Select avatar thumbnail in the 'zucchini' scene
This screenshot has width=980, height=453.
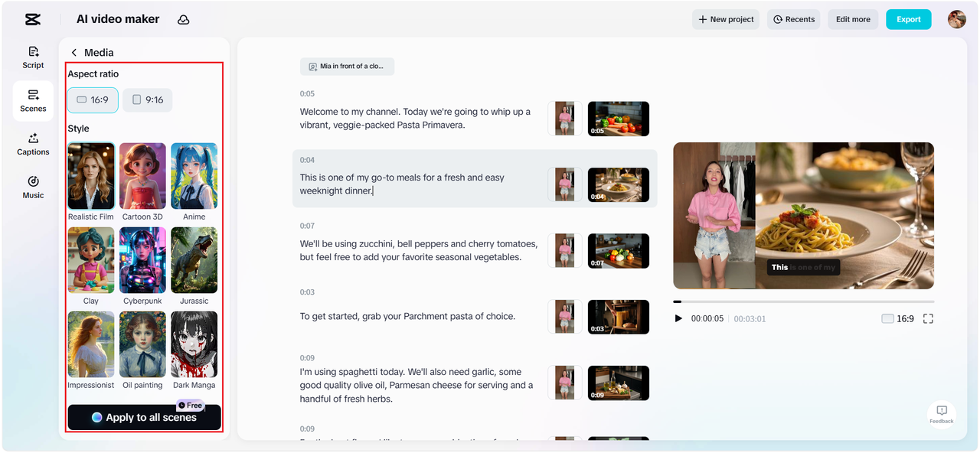(565, 250)
